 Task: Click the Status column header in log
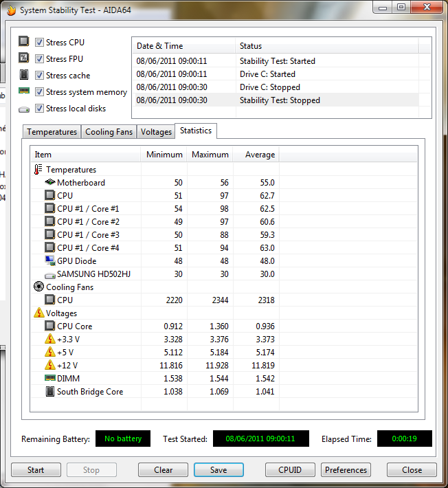327,46
